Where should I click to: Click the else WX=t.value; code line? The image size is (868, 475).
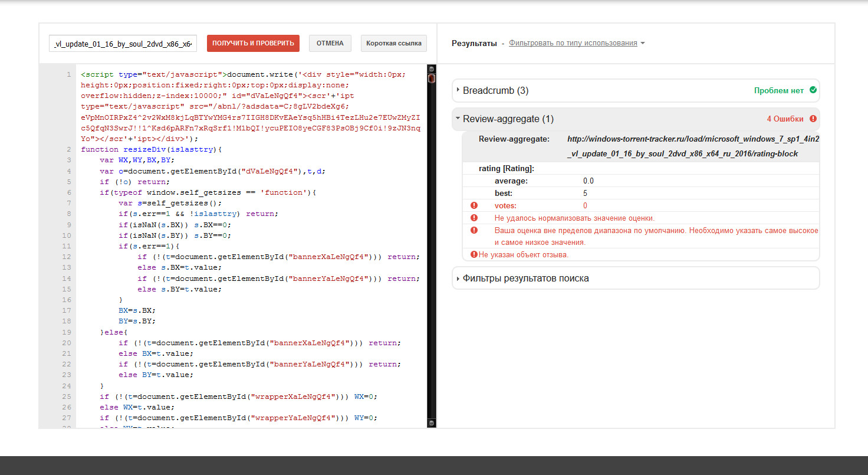click(x=137, y=407)
